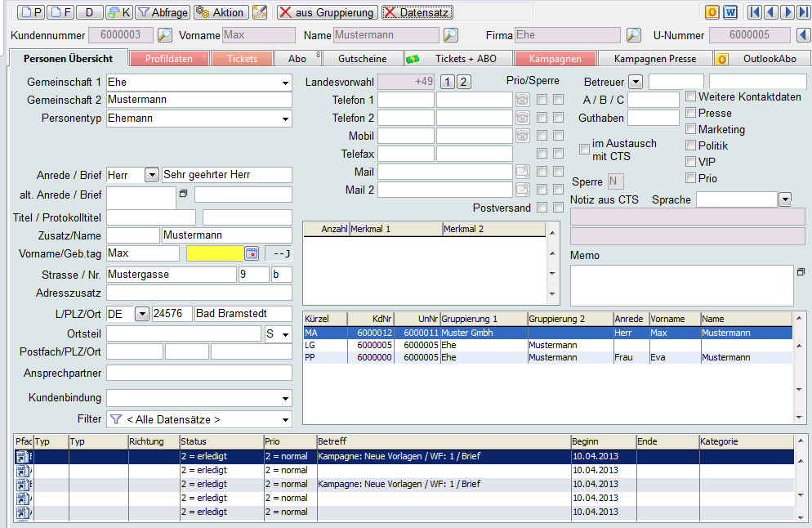The image size is (812, 528).
Task: Open the Abo tab
Action: (x=298, y=59)
